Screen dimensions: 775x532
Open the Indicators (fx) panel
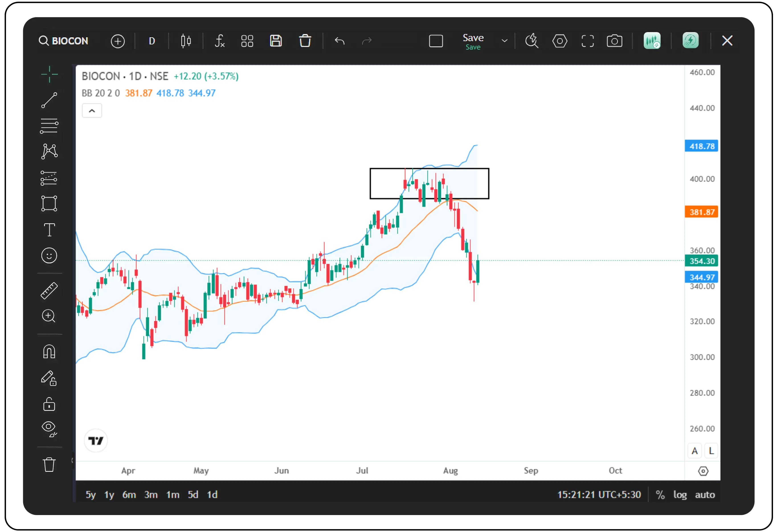tap(220, 41)
